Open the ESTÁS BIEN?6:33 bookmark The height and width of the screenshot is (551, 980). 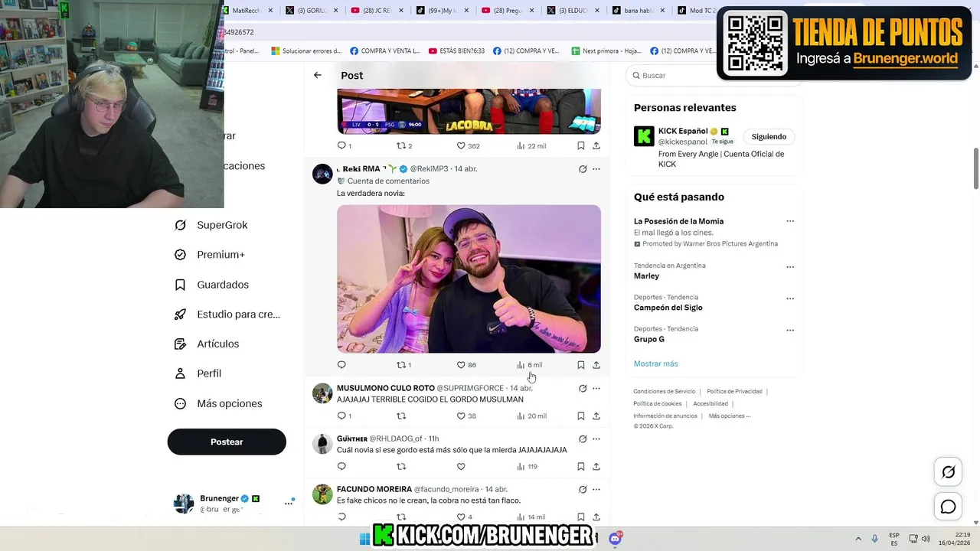click(456, 51)
